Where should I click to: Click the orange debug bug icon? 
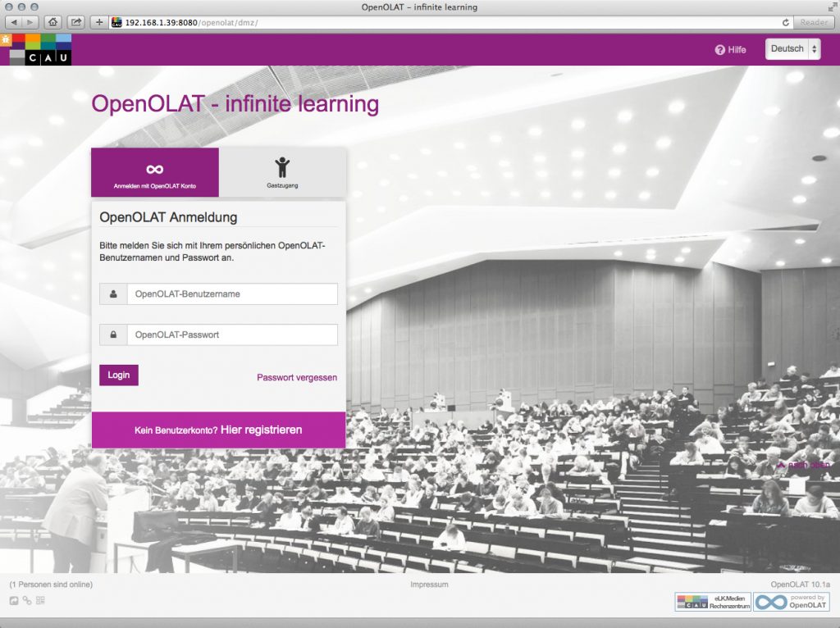tap(6, 39)
